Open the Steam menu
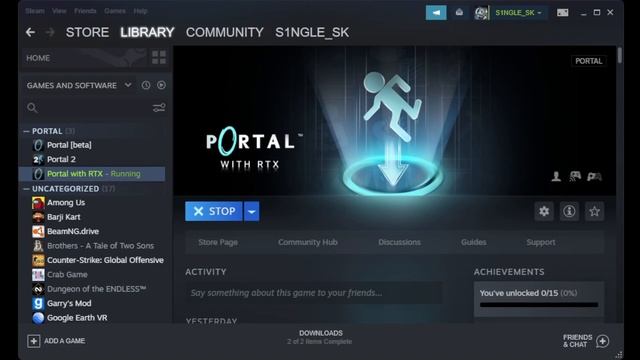This screenshot has height=360, width=640. [35, 11]
